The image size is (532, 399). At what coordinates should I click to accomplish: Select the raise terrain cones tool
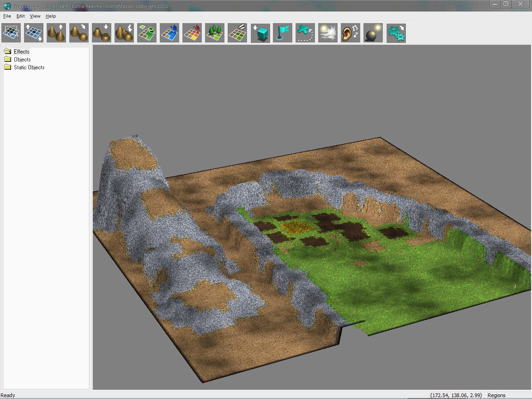pyautogui.click(x=56, y=33)
